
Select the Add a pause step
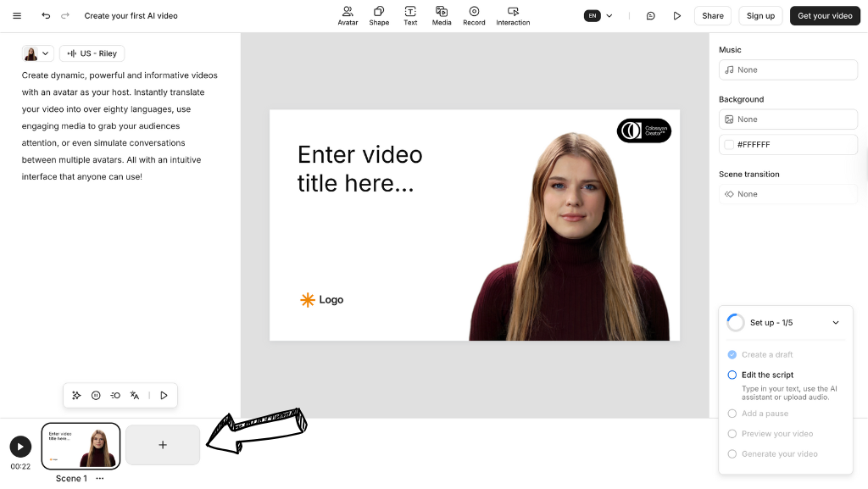pyautogui.click(x=765, y=414)
